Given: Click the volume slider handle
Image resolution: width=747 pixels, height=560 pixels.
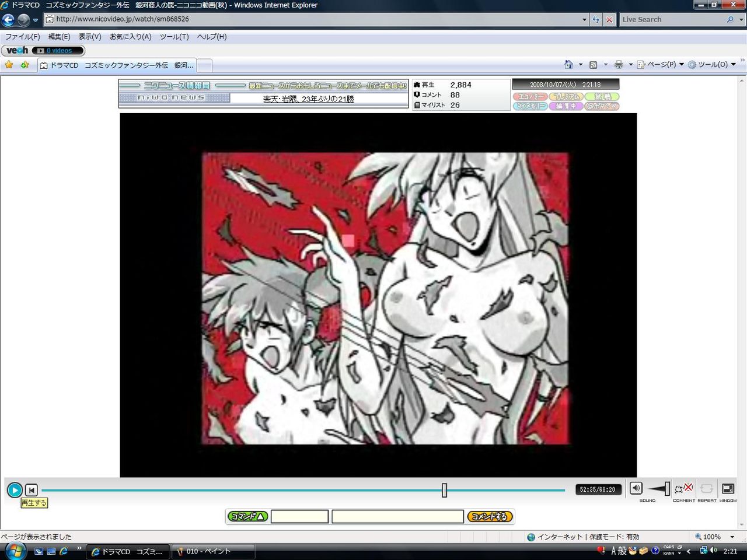Looking at the screenshot, I should coord(668,489).
